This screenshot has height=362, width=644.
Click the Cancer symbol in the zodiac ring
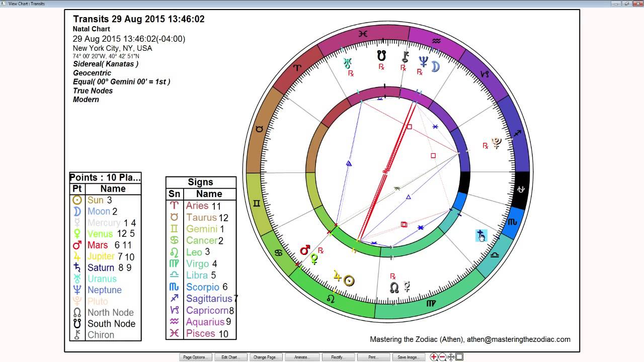tap(278, 253)
